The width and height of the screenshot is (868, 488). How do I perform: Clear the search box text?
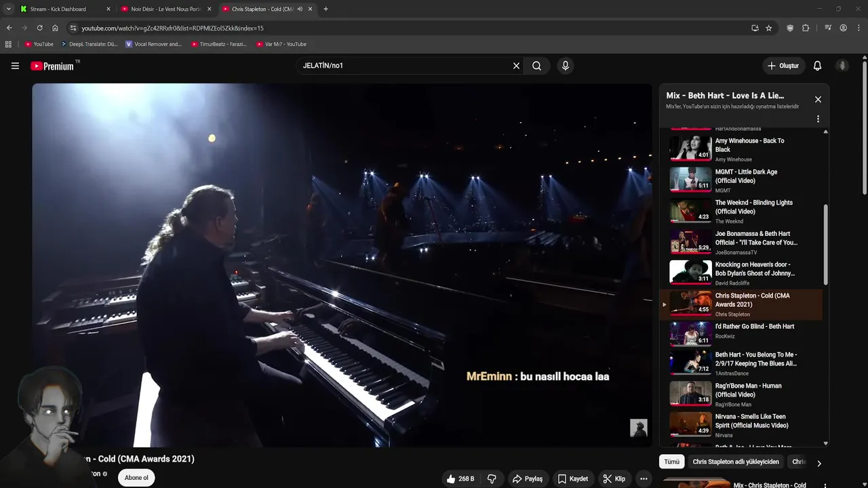(x=516, y=66)
